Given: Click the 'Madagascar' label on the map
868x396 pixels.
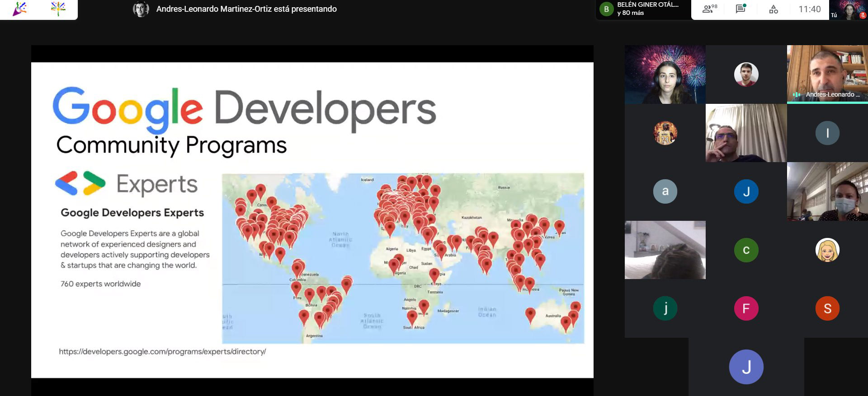Looking at the screenshot, I should point(448,311).
